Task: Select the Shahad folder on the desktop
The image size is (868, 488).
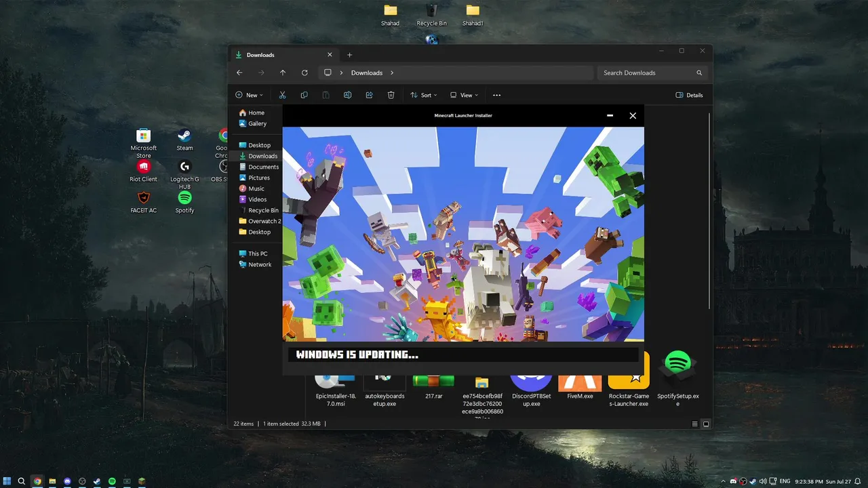Action: click(390, 15)
